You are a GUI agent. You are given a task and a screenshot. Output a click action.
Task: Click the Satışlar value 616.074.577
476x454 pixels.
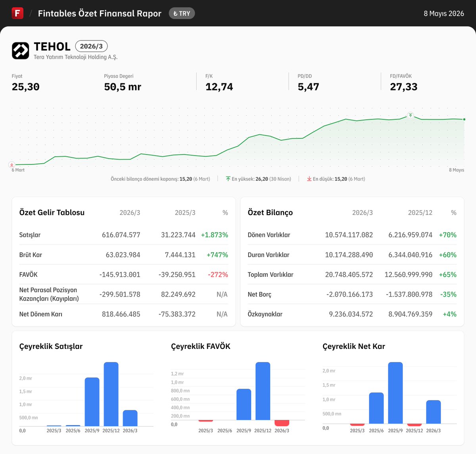tap(121, 235)
